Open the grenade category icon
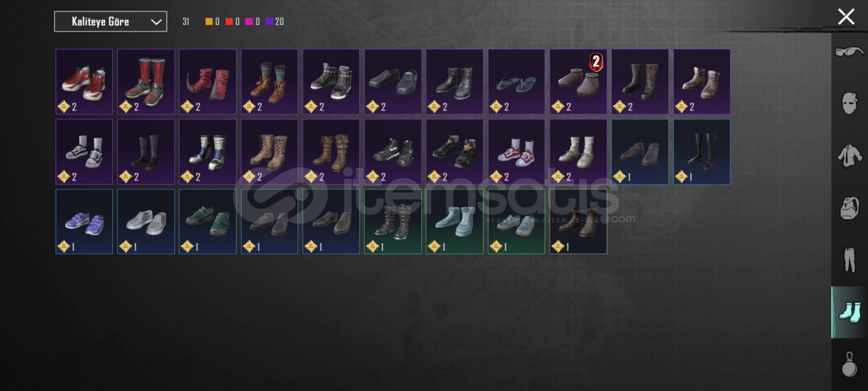The height and width of the screenshot is (391, 868). coord(849,364)
